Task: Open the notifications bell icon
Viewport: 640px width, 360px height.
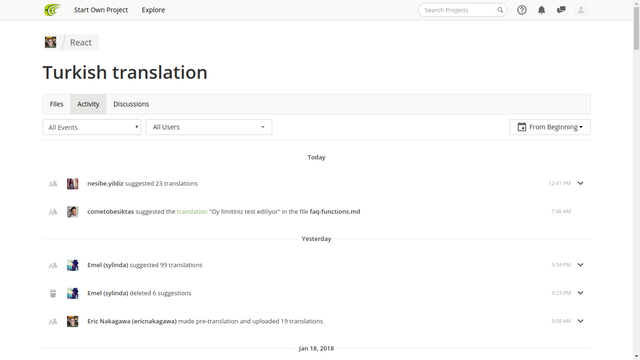Action: [541, 10]
